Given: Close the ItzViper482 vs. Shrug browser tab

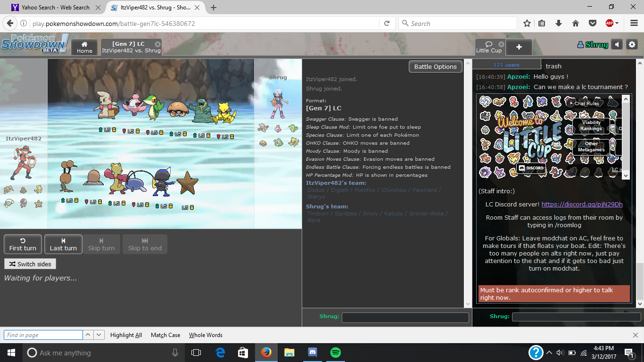Looking at the screenshot, I should [197, 8].
